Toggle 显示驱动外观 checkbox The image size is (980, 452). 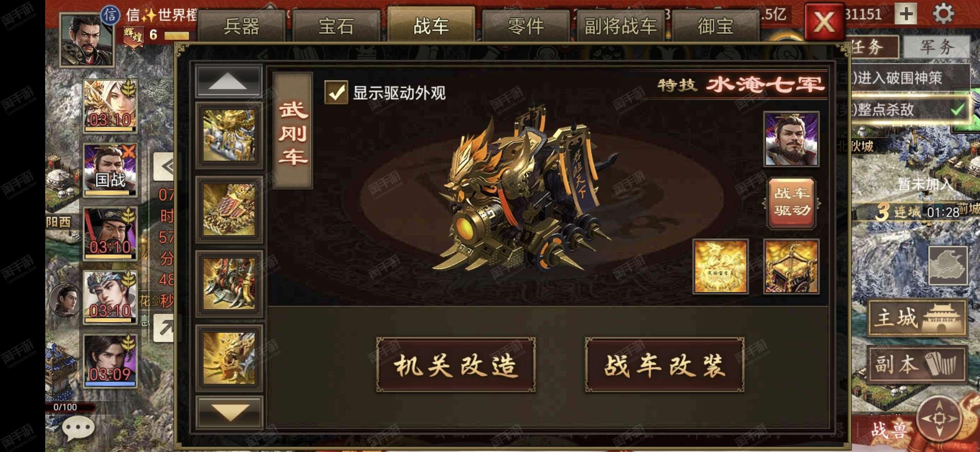point(336,92)
